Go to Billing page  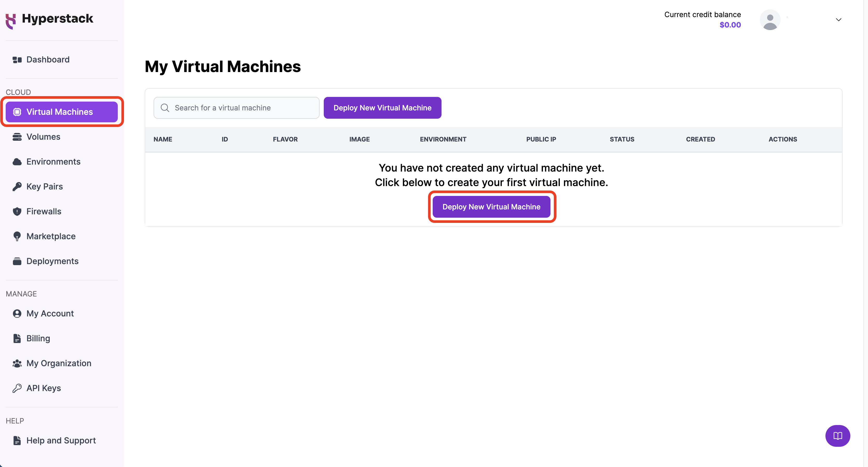click(x=62, y=338)
